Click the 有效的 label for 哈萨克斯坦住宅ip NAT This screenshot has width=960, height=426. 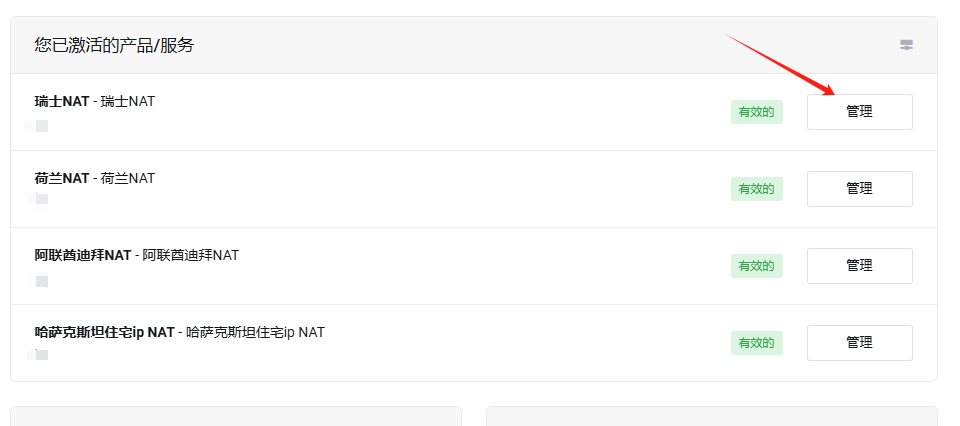756,343
